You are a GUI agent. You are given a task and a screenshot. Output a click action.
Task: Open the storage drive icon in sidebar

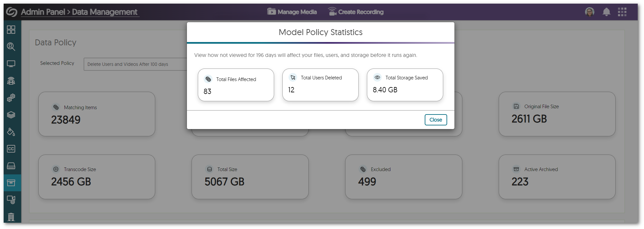pos(12,166)
